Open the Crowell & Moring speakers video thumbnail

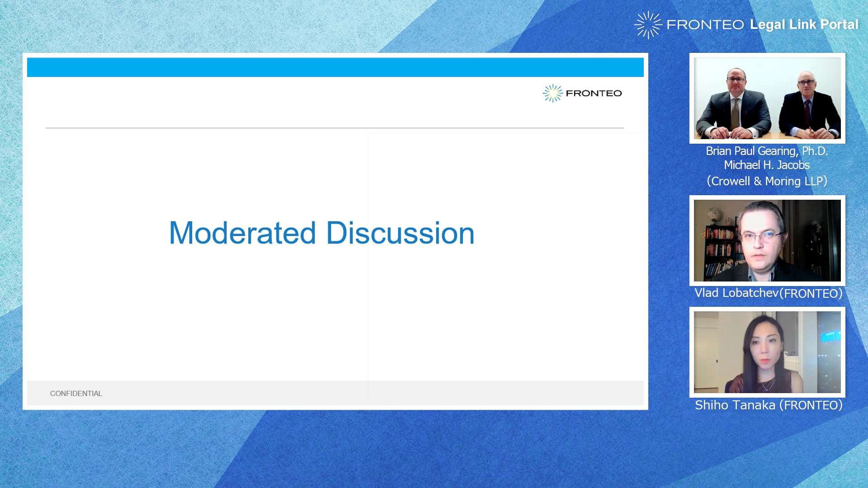[x=767, y=98]
